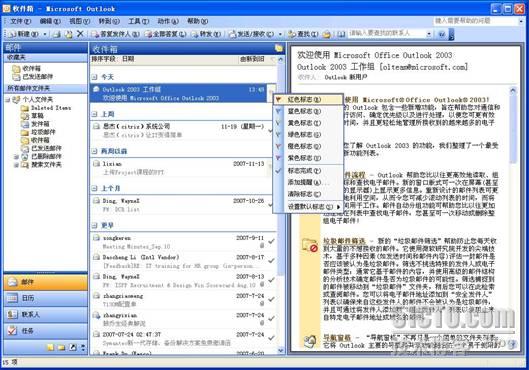Open 文件 menu
The height and width of the screenshot is (370, 529).
click(20, 21)
